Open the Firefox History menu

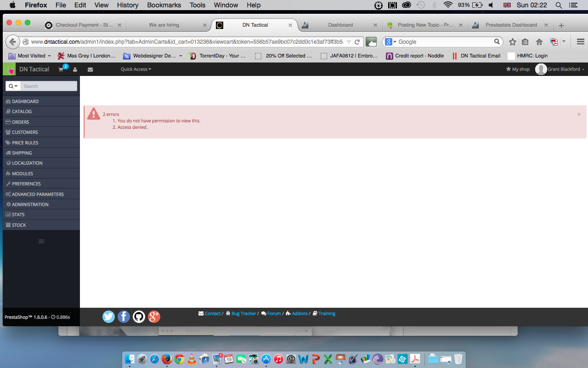128,5
